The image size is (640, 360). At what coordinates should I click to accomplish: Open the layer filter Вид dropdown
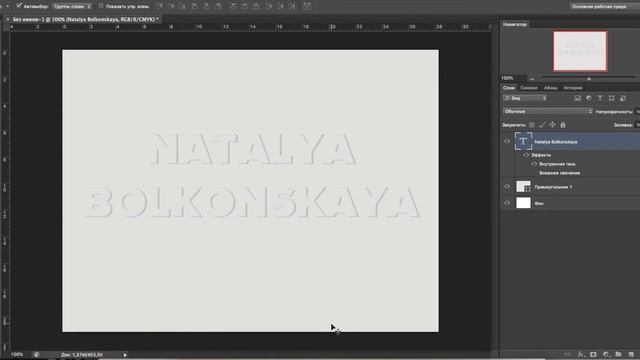525,98
